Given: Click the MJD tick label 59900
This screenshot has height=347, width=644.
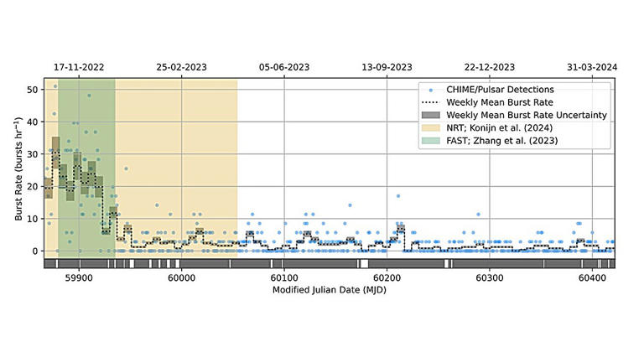Looking at the screenshot, I should [x=79, y=278].
